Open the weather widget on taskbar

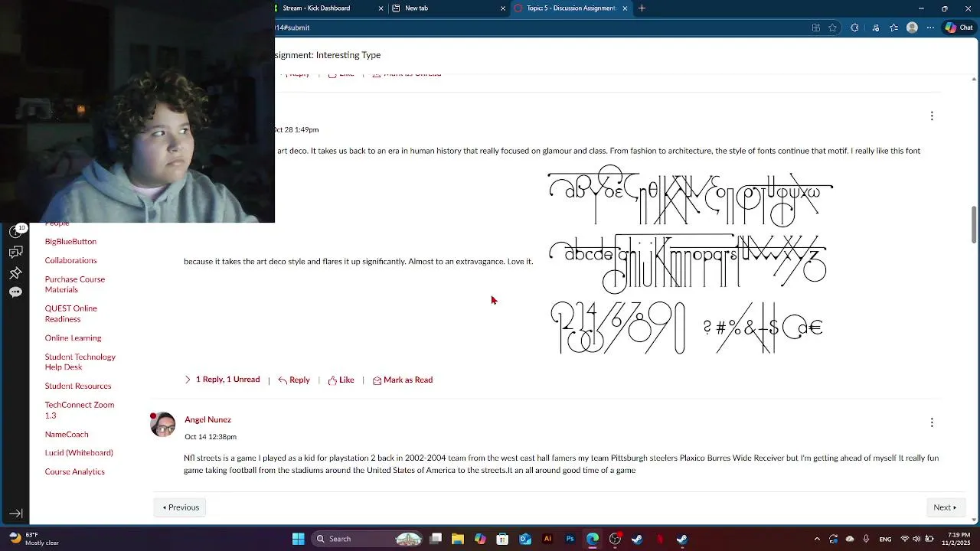34,539
